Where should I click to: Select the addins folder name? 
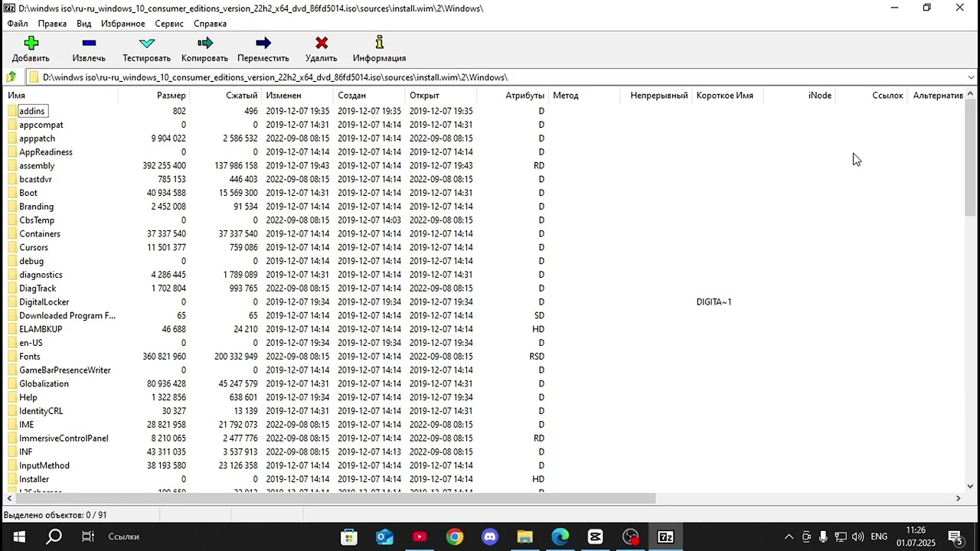[x=32, y=111]
